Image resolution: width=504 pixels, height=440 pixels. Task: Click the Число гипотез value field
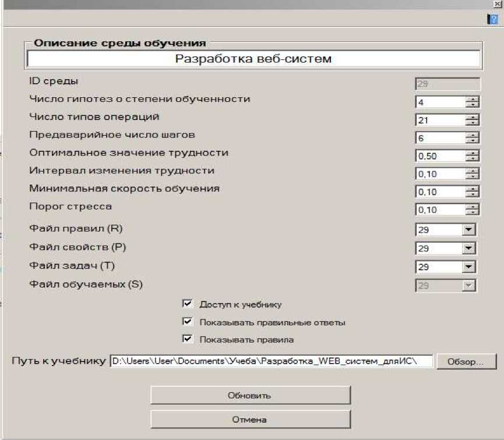[440, 102]
